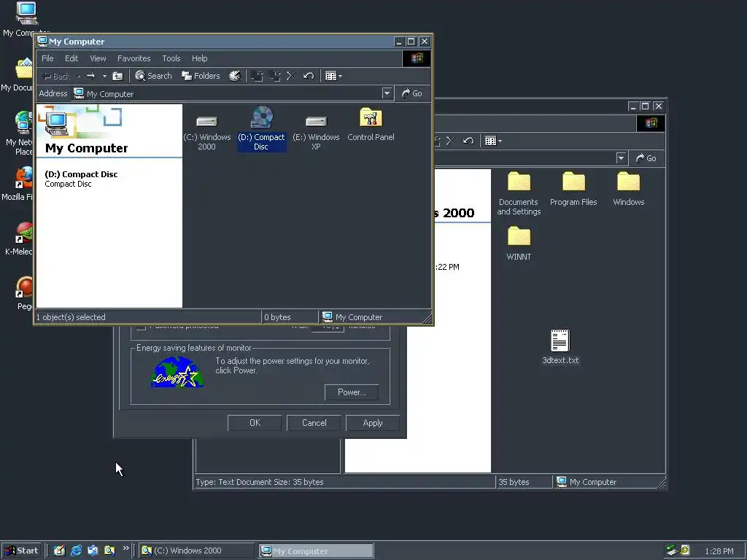The height and width of the screenshot is (560, 747).
Task: Click Cancel in the display properties dialog
Action: coord(314,423)
